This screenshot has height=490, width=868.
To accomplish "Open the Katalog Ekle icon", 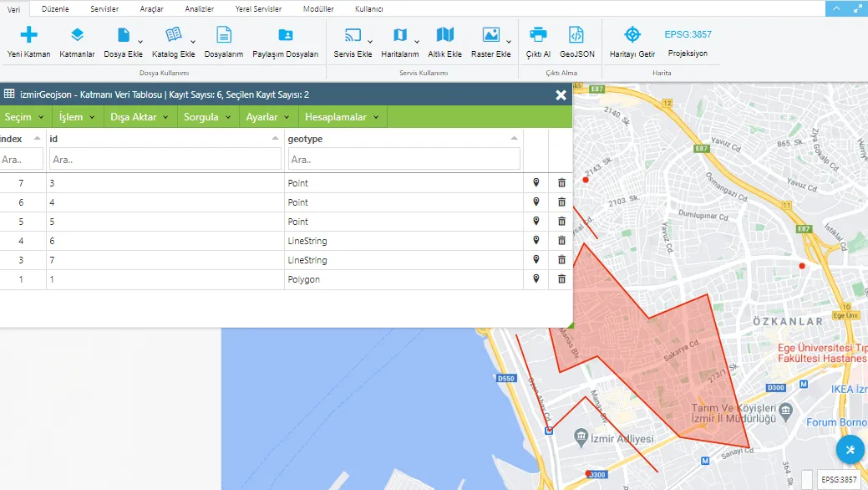I will 173,35.
